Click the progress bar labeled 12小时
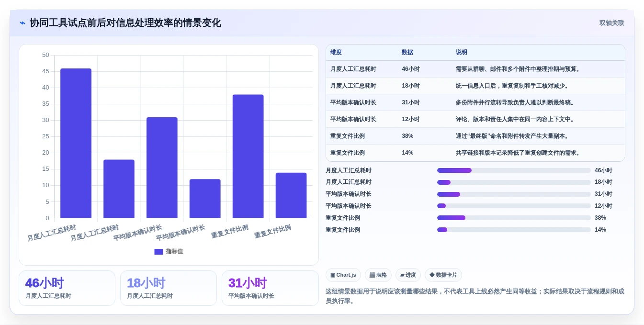The height and width of the screenshot is (325, 644). tap(514, 206)
